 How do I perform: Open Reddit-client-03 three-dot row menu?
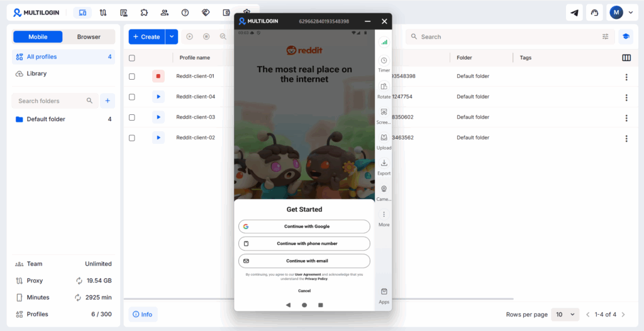click(x=626, y=117)
